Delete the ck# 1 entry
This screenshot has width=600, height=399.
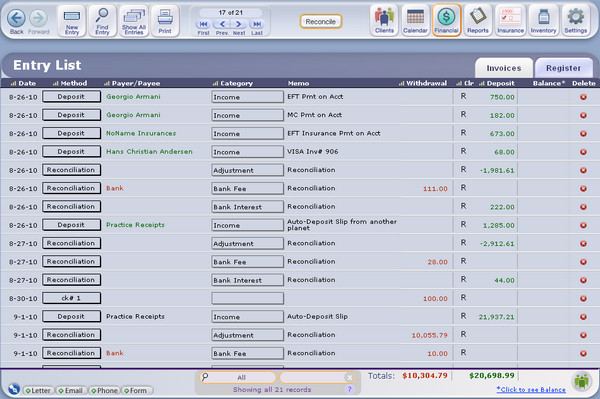click(x=583, y=298)
